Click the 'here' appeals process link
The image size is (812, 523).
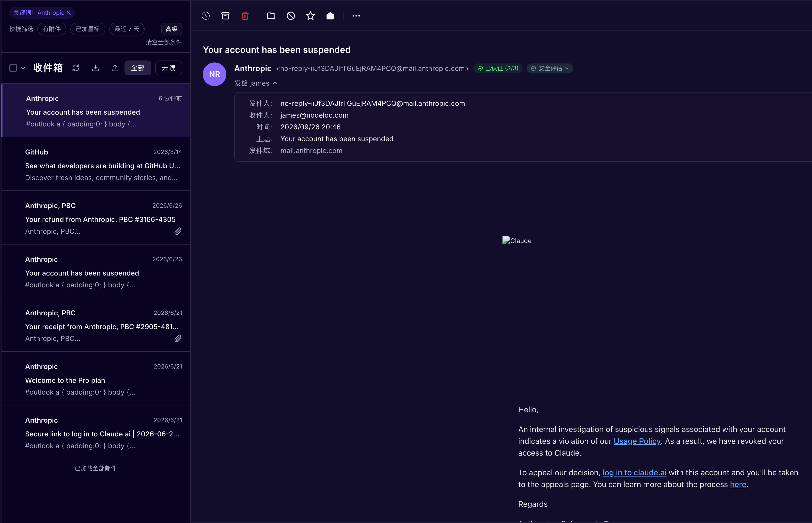pos(738,484)
